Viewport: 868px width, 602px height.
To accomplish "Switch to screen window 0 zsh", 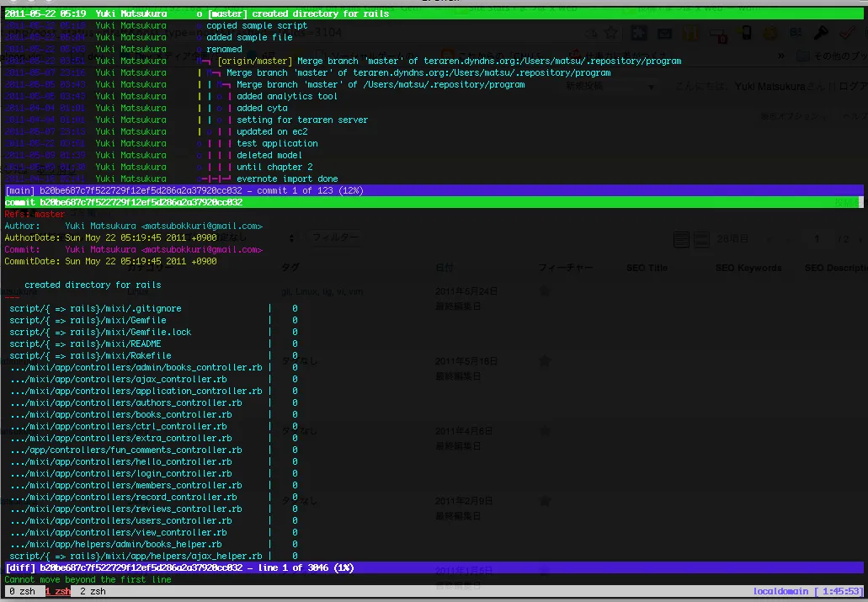I will pyautogui.click(x=22, y=592).
